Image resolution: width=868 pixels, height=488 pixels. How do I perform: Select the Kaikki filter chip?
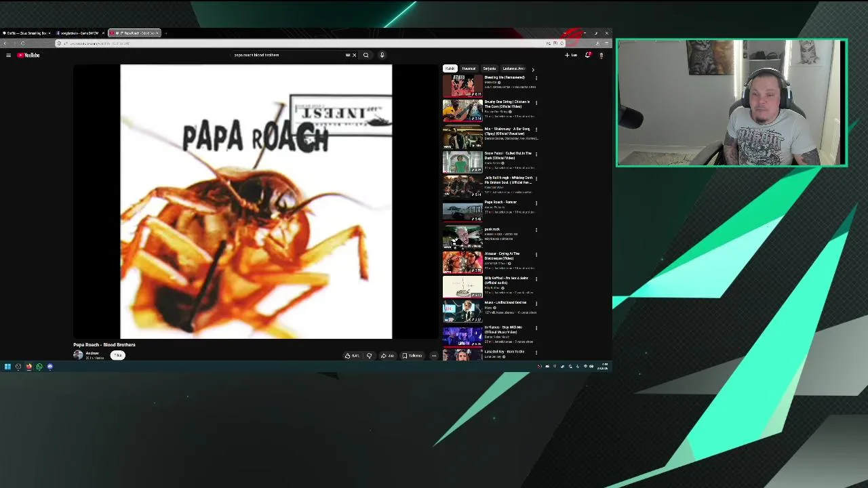450,68
